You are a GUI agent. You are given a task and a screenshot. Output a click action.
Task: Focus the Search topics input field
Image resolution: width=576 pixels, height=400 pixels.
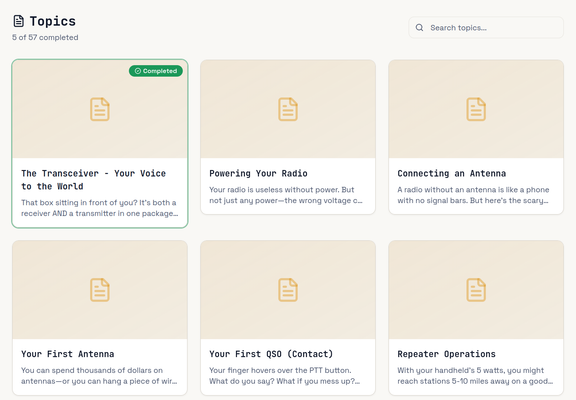pos(486,28)
